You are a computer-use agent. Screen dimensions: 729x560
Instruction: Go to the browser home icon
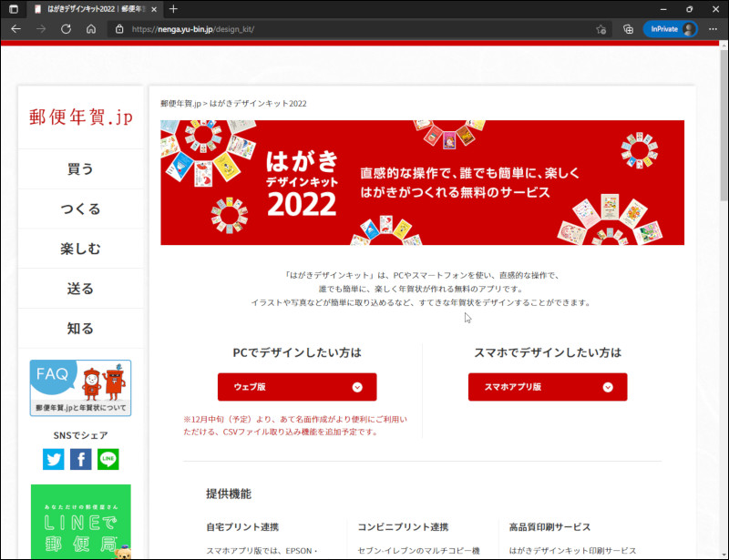coord(91,29)
